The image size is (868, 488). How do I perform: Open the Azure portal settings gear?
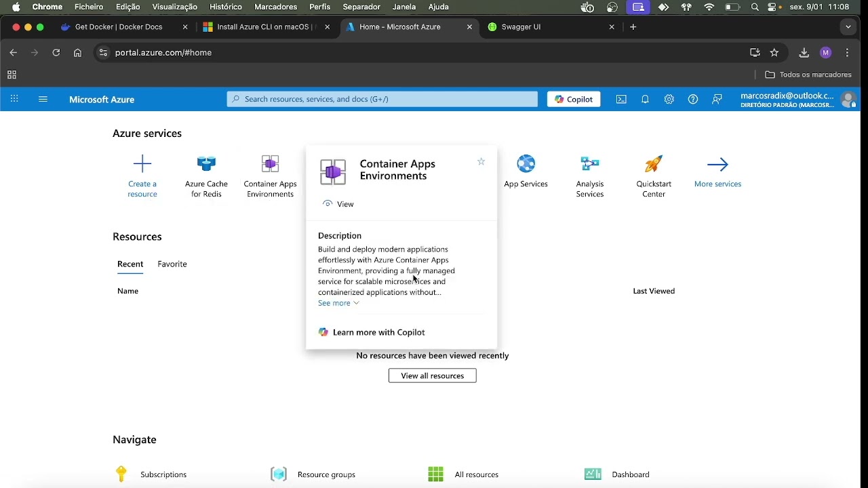pyautogui.click(x=669, y=99)
